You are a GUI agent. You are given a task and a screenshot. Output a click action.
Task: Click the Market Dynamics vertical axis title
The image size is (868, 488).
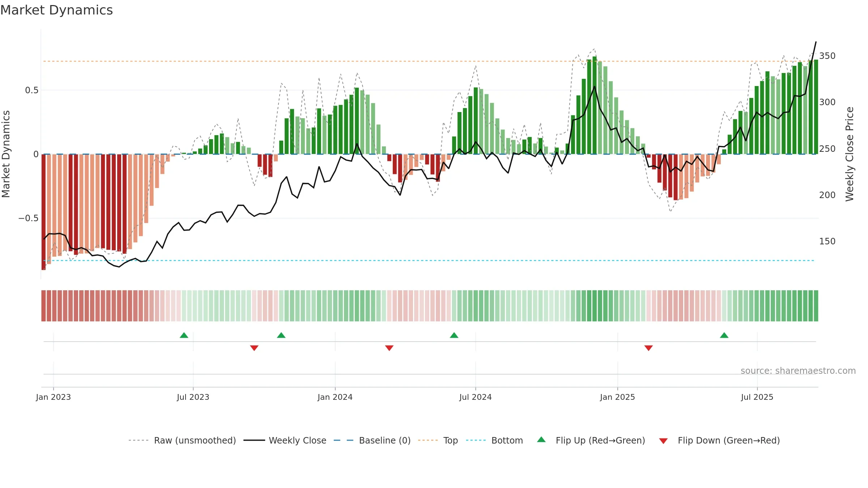6,154
